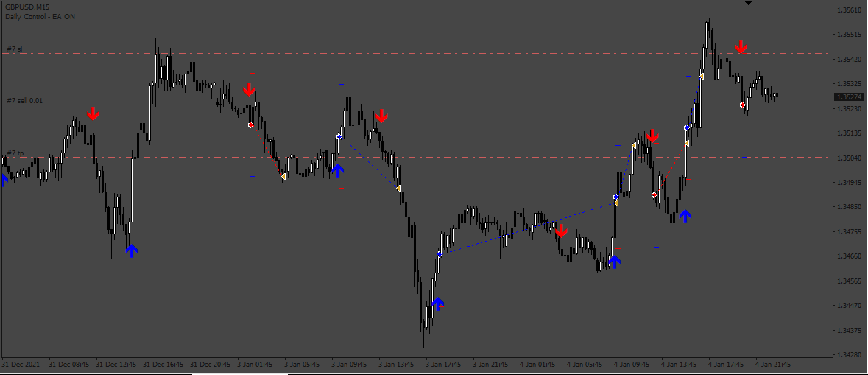The width and height of the screenshot is (868, 375).
Task: Click the 'Daily Control - EA ON' label
Action: tap(40, 17)
